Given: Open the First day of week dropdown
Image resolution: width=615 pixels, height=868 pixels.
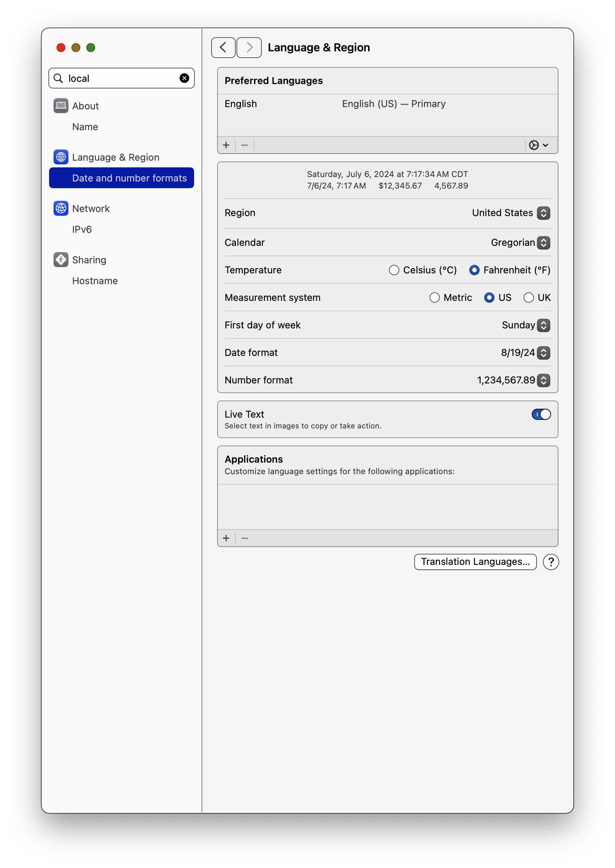Looking at the screenshot, I should [x=544, y=325].
